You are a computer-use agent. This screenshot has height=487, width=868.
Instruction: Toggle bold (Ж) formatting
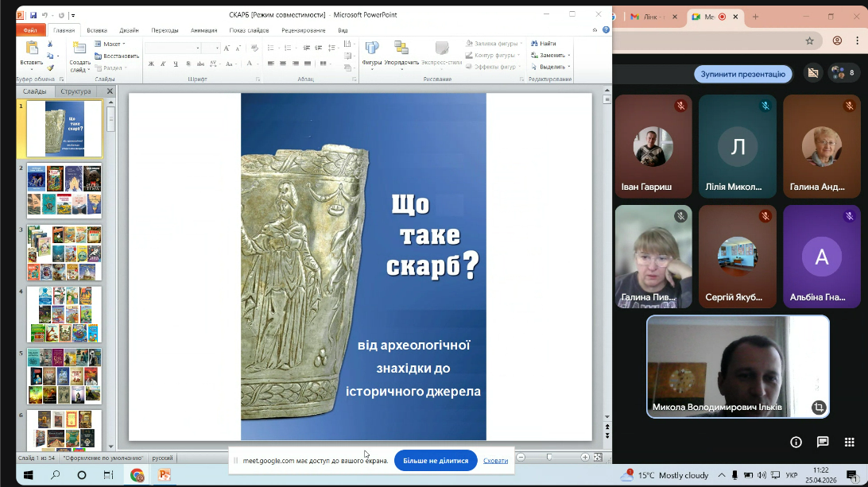tap(151, 64)
